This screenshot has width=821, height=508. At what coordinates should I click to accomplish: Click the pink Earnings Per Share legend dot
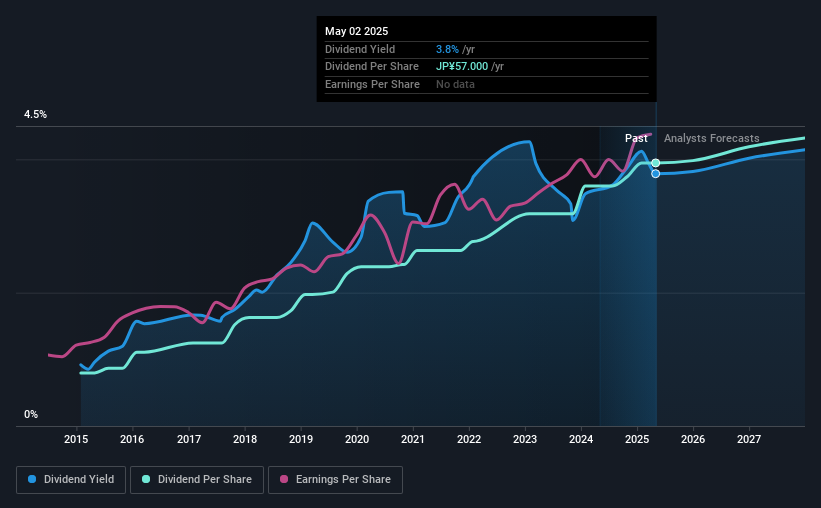click(x=284, y=479)
